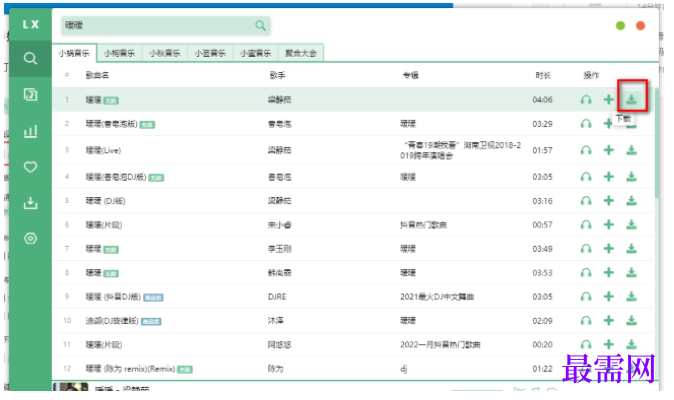Select row 12 暖暖 (陈为 remix)(Remix) title
This screenshot has height=400, width=674.
coord(130,369)
